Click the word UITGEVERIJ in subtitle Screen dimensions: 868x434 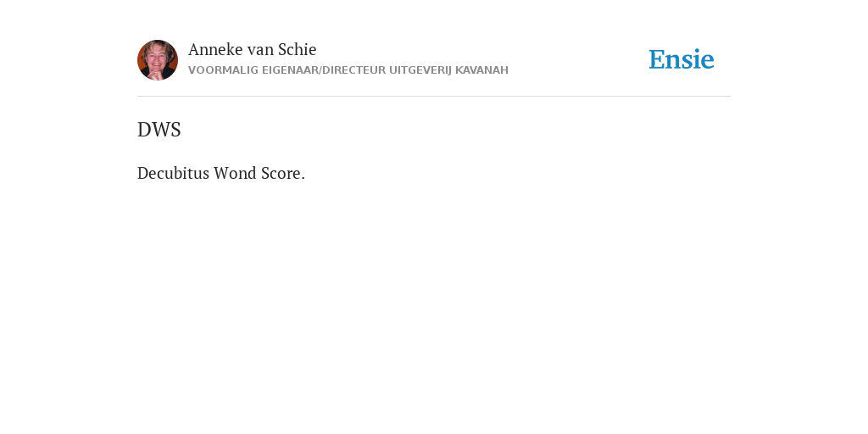pos(420,70)
